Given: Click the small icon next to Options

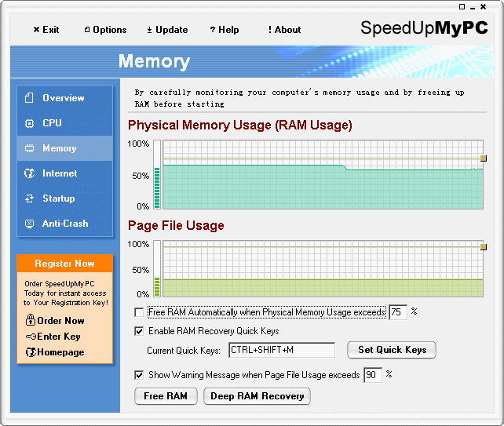Looking at the screenshot, I should (87, 30).
